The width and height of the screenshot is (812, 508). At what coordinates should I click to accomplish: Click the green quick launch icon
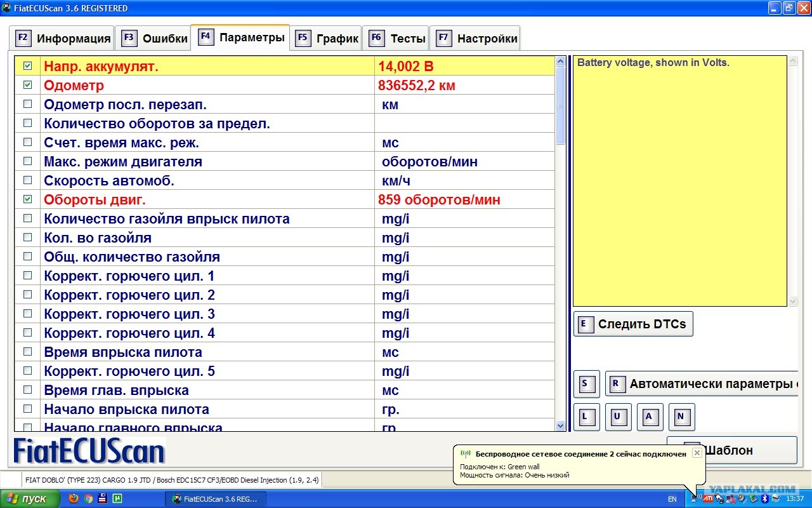(x=117, y=498)
